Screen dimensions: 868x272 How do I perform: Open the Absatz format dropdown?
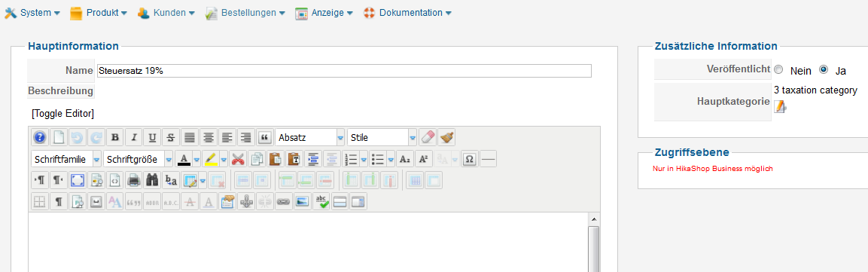pyautogui.click(x=309, y=137)
